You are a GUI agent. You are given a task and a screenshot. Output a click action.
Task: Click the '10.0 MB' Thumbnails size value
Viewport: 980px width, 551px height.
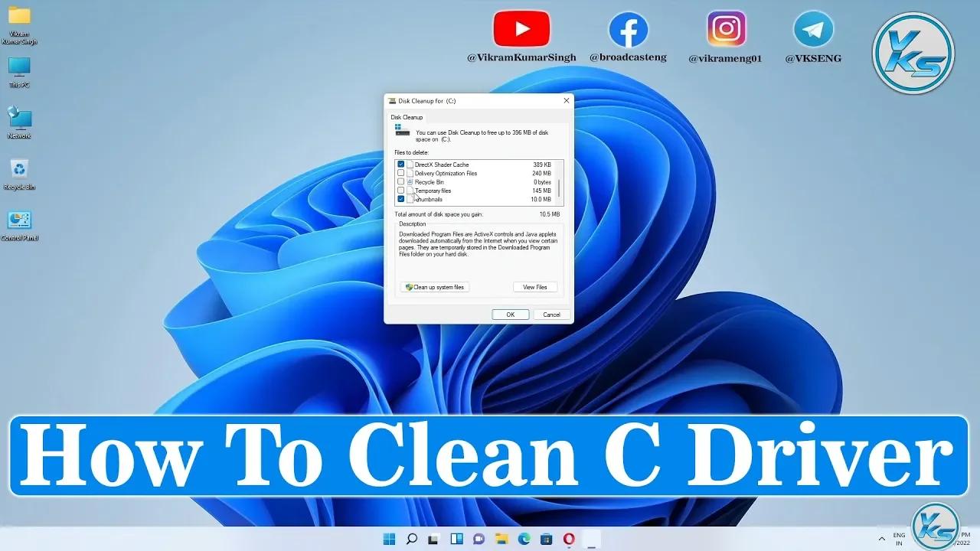click(541, 199)
